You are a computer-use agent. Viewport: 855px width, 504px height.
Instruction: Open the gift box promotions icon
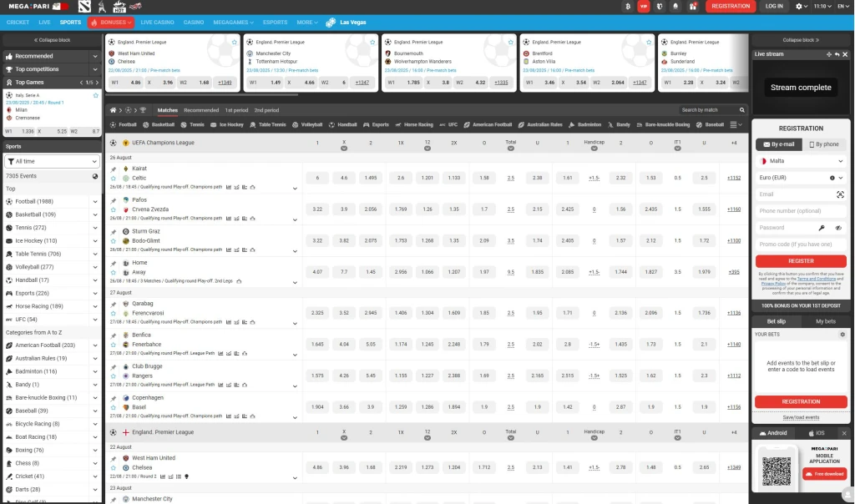[x=692, y=7]
